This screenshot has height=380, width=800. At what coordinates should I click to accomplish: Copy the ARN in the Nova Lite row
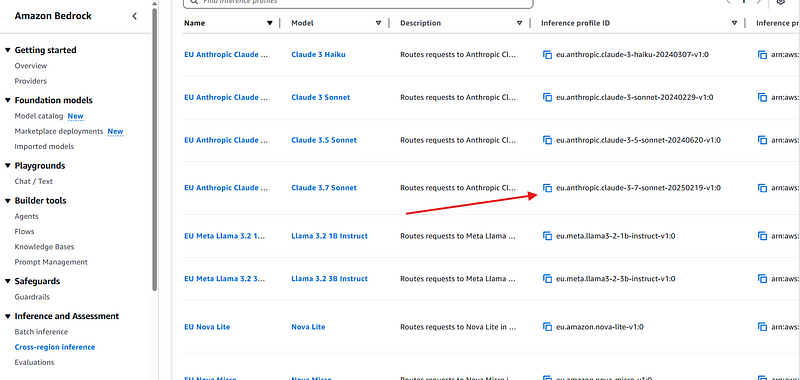[x=762, y=326]
